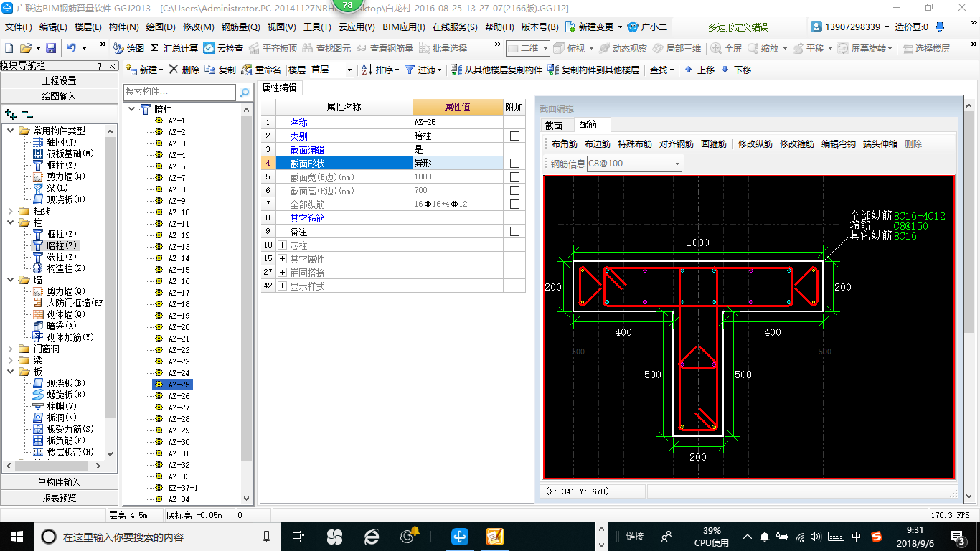Viewport: 980px width, 551px height.
Task: Click 修改纵筋 button
Action: [755, 143]
